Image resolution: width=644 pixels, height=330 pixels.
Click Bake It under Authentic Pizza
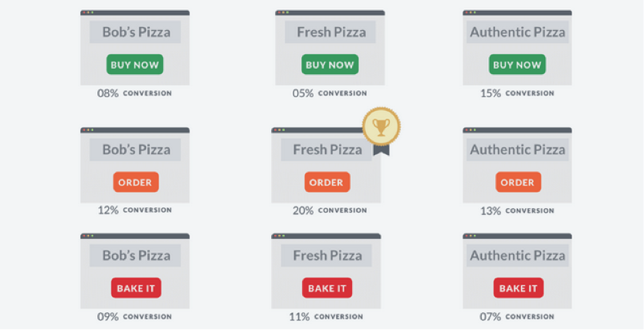click(x=518, y=288)
